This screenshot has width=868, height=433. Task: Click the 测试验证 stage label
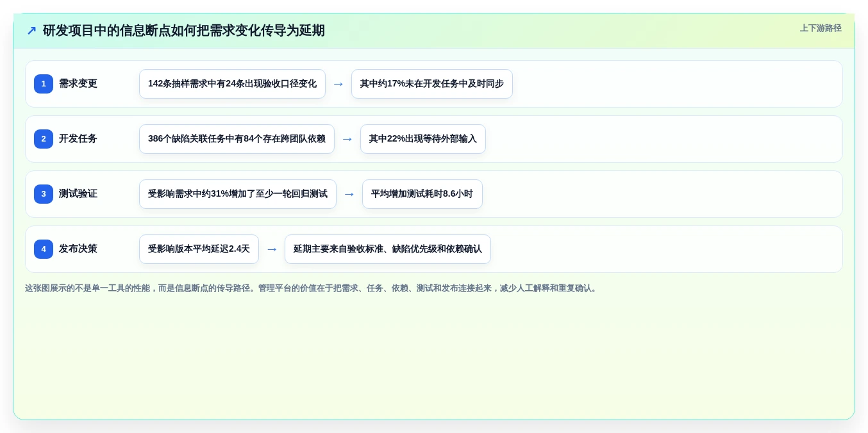78,194
